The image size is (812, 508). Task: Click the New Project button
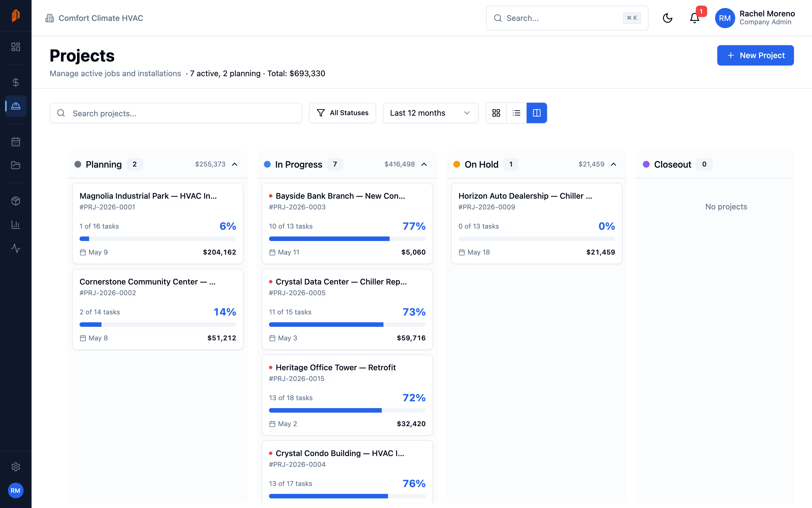tap(755, 55)
